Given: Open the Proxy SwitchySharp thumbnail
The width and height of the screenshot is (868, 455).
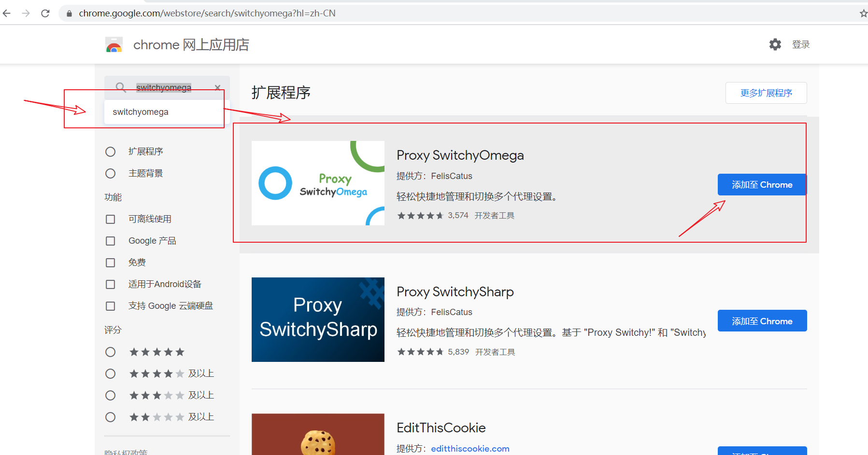Looking at the screenshot, I should pyautogui.click(x=318, y=319).
